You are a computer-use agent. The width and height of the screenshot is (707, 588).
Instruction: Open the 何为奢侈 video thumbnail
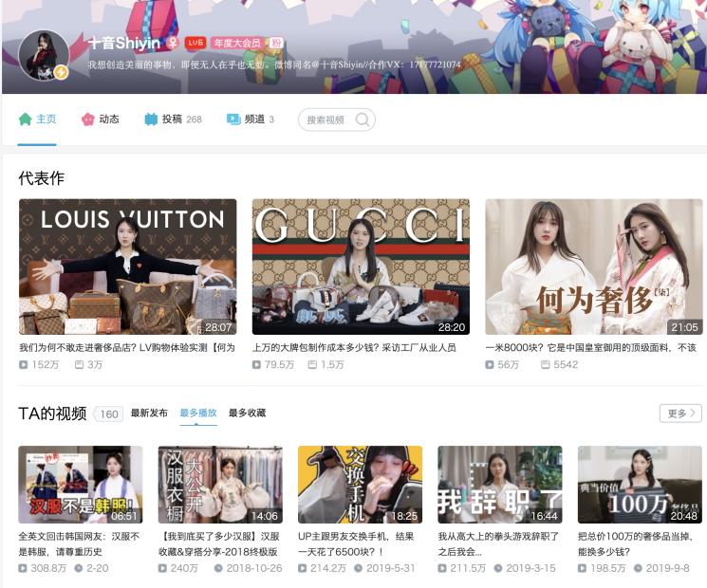pyautogui.click(x=594, y=266)
